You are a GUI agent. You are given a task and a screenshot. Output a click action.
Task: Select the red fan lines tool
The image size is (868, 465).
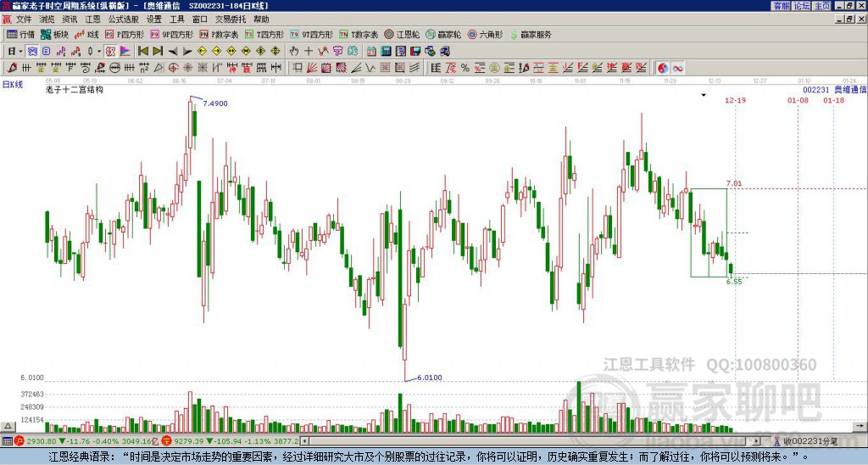tap(312, 68)
